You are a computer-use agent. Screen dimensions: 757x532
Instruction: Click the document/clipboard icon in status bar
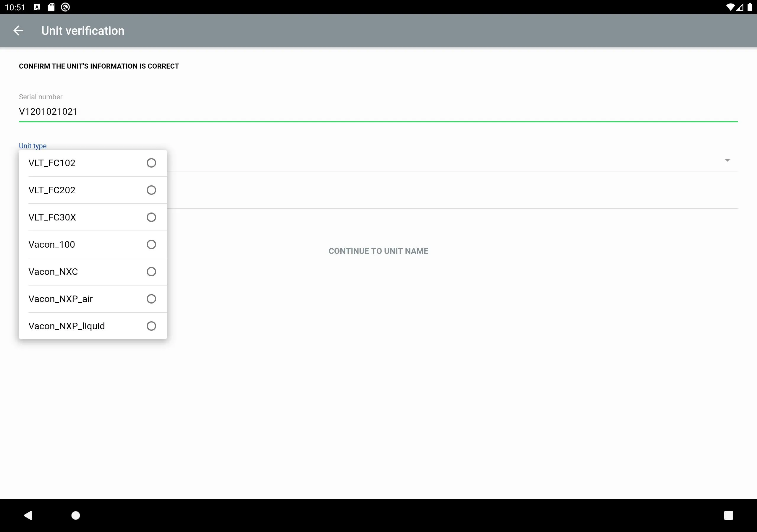point(52,7)
